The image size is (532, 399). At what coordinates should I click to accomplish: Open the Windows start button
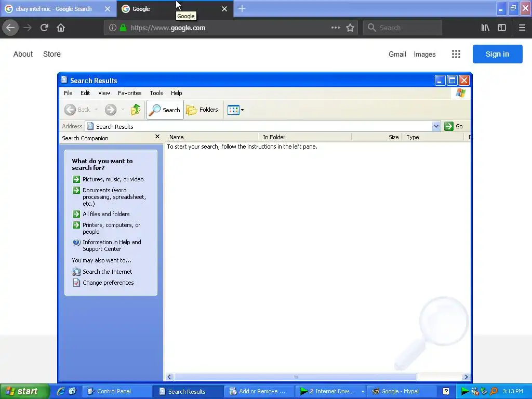click(24, 391)
